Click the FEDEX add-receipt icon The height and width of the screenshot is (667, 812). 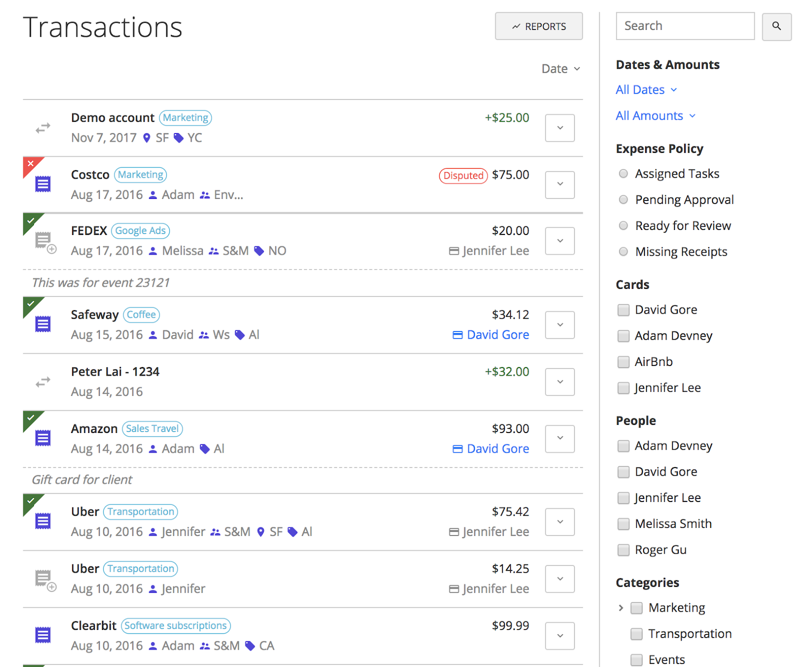point(45,242)
